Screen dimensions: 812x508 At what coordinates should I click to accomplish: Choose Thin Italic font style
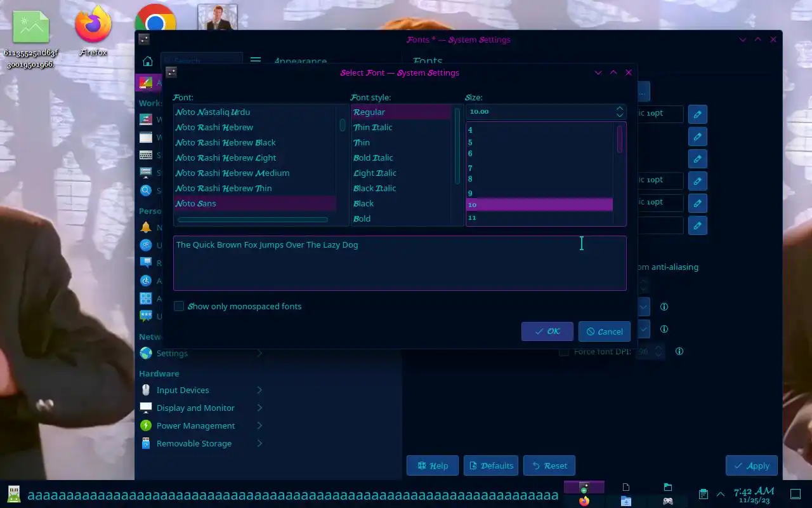coord(402,127)
